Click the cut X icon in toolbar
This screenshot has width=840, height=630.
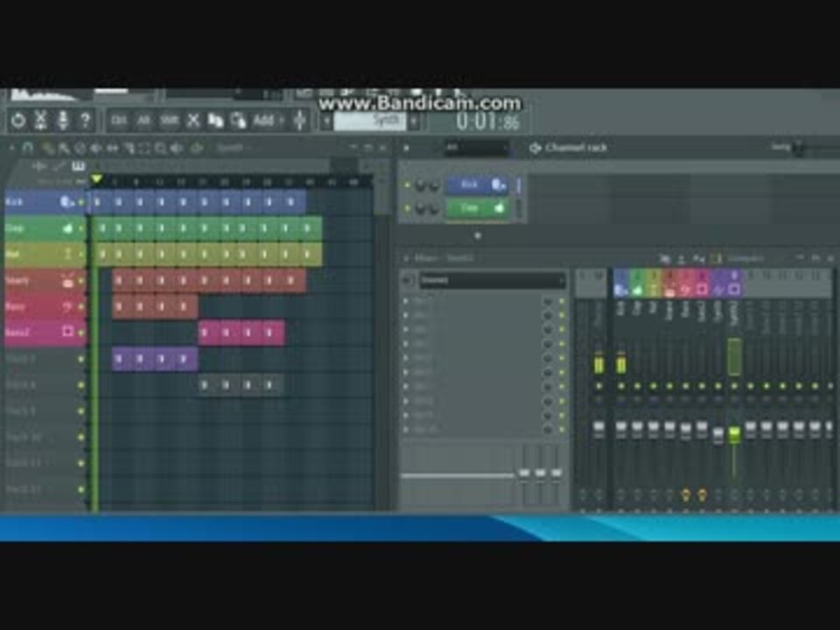(192, 121)
